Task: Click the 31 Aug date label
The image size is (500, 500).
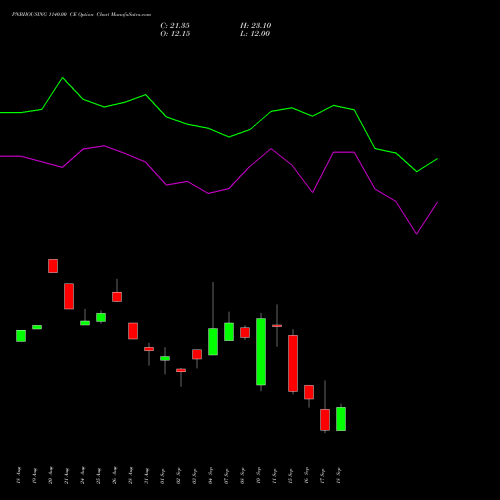Action: (147, 476)
